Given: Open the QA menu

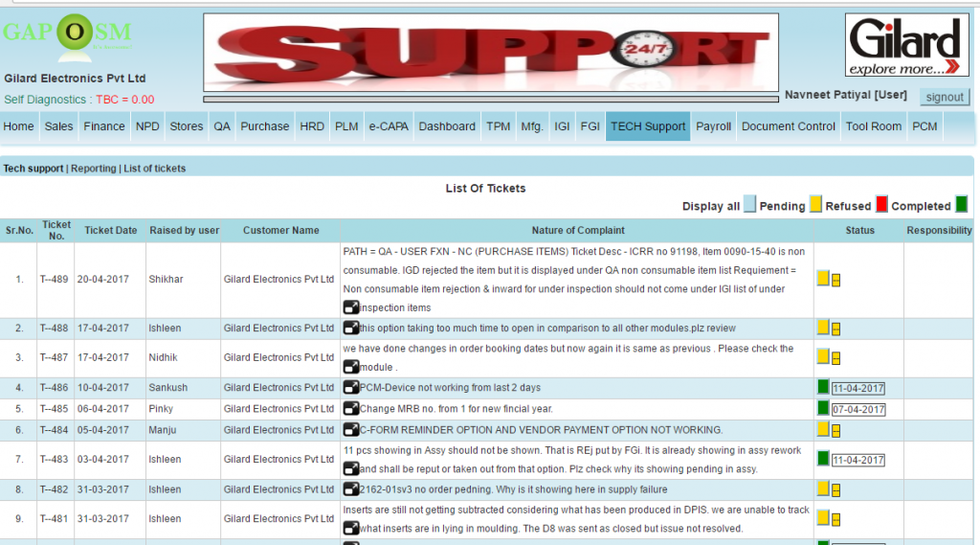Looking at the screenshot, I should point(222,126).
